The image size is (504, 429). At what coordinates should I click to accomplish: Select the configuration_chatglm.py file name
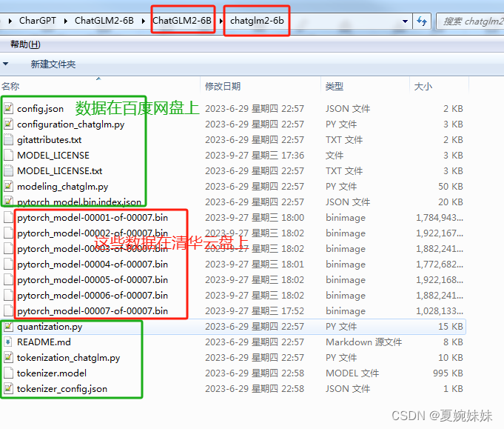click(71, 124)
